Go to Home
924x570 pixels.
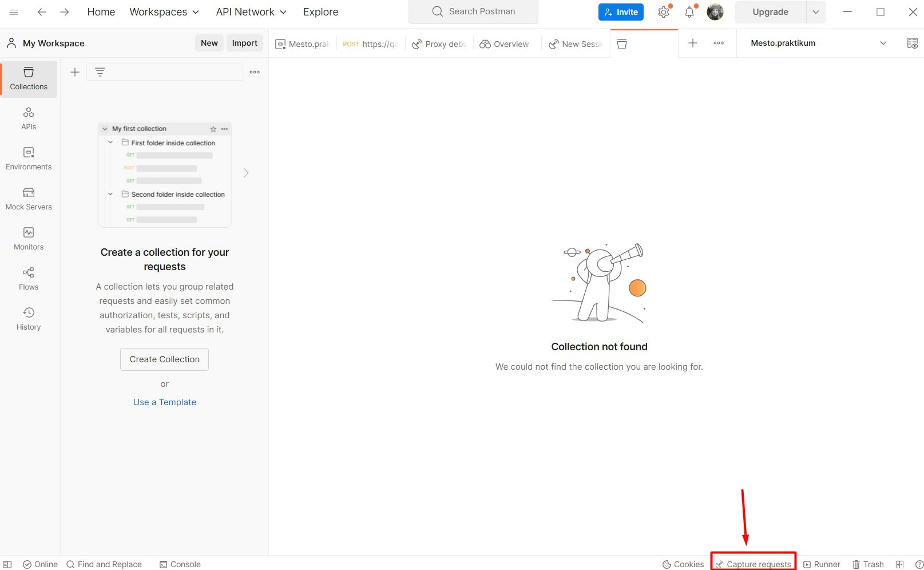[101, 12]
